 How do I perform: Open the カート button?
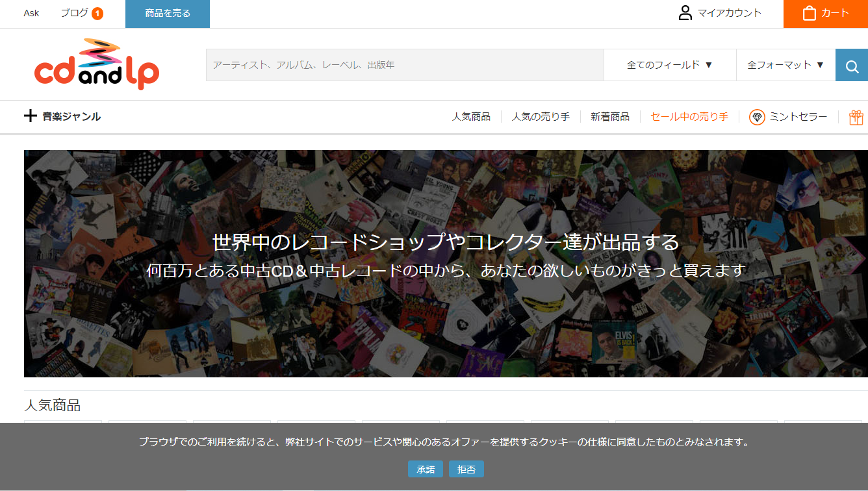click(826, 14)
